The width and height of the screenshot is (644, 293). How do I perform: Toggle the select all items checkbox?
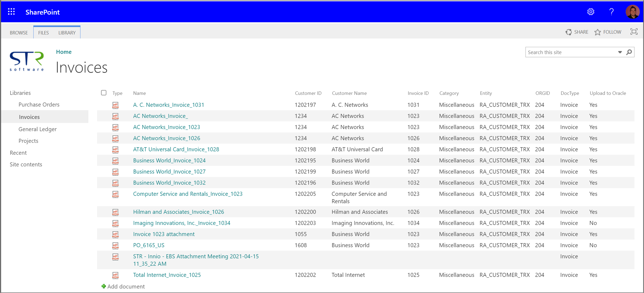pyautogui.click(x=104, y=93)
